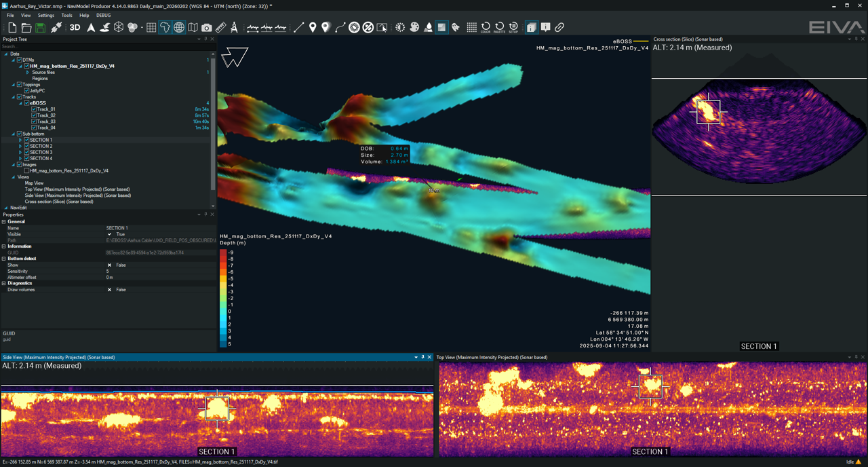Click the percent circle toolbar icon
Screen dimensions: 868x467
coord(368,28)
